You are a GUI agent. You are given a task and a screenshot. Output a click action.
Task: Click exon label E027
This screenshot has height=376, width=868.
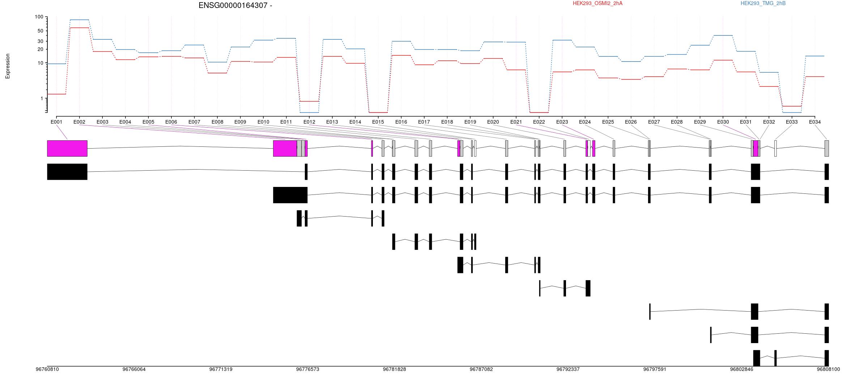654,122
